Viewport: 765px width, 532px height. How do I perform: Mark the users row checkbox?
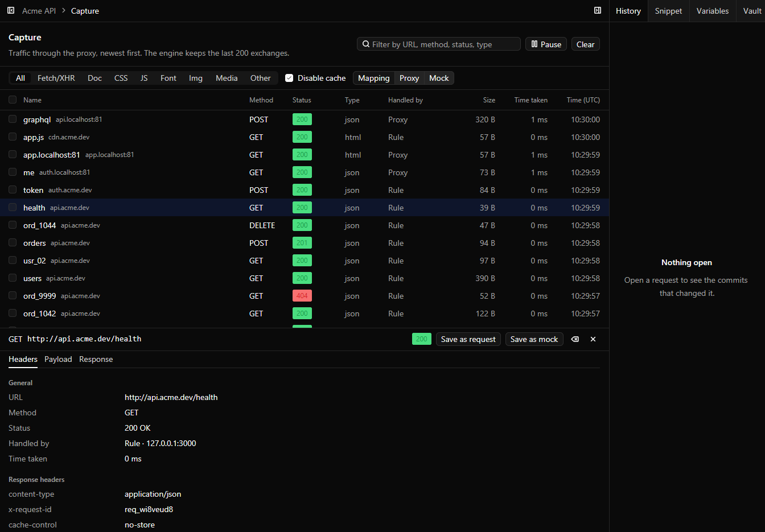pos(13,278)
